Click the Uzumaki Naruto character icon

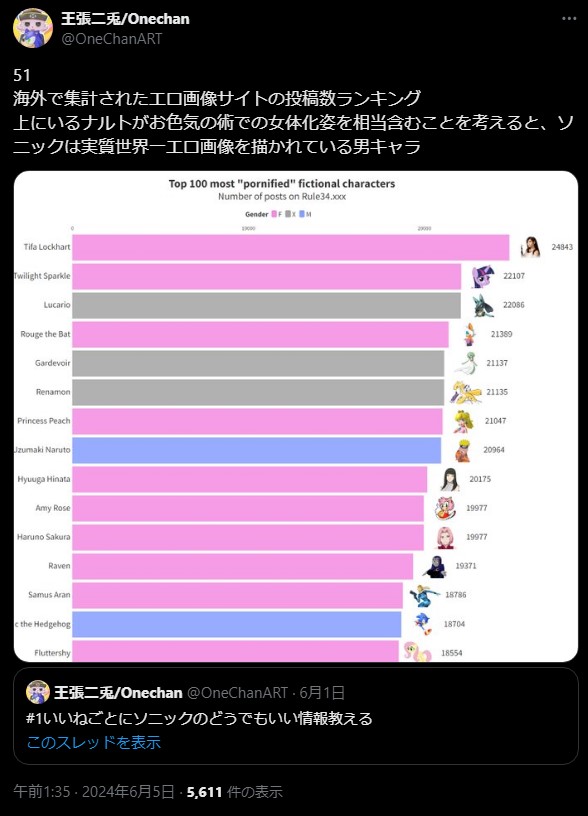tap(463, 450)
